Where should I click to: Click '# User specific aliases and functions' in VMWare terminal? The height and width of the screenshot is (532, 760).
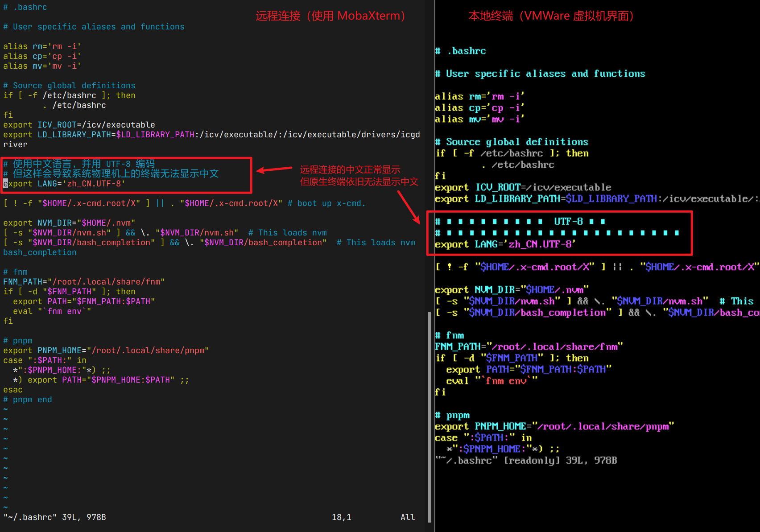[x=540, y=74]
